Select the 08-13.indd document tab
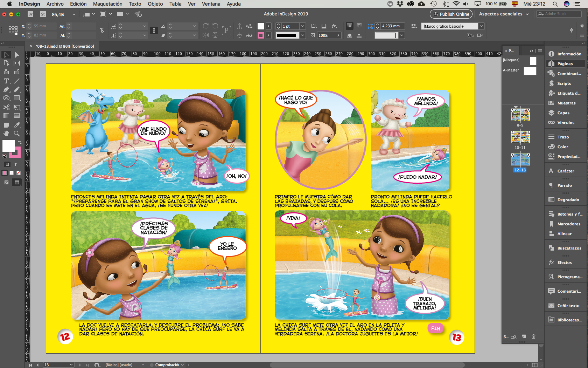588x368 pixels. pyautogui.click(x=65, y=46)
